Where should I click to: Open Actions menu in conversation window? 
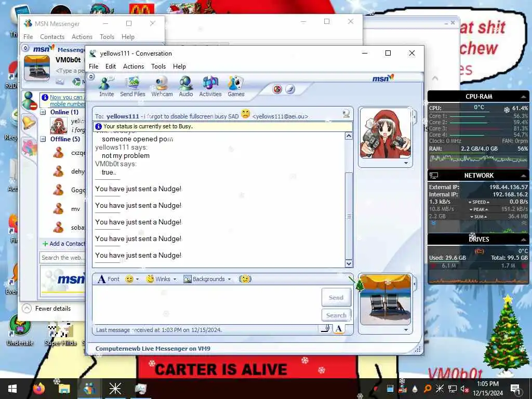(x=134, y=66)
